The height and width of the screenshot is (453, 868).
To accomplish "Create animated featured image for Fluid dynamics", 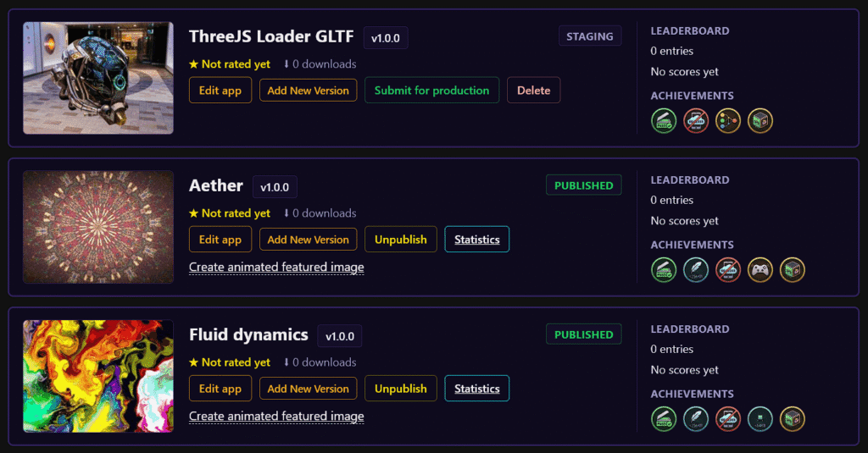I will (x=276, y=416).
